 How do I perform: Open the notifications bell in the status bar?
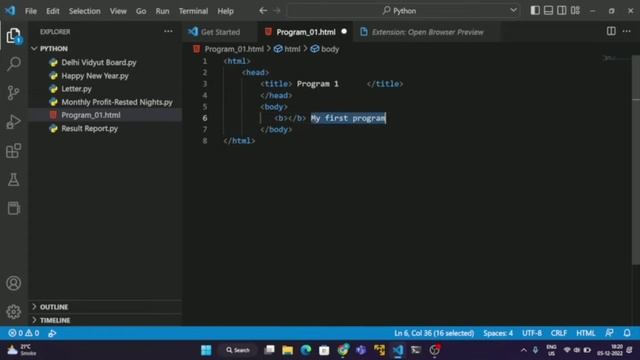[x=627, y=333]
